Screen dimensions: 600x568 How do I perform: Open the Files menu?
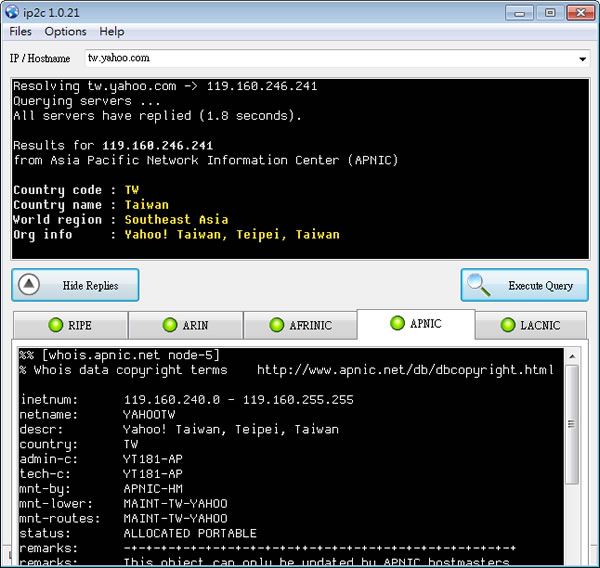click(x=21, y=32)
